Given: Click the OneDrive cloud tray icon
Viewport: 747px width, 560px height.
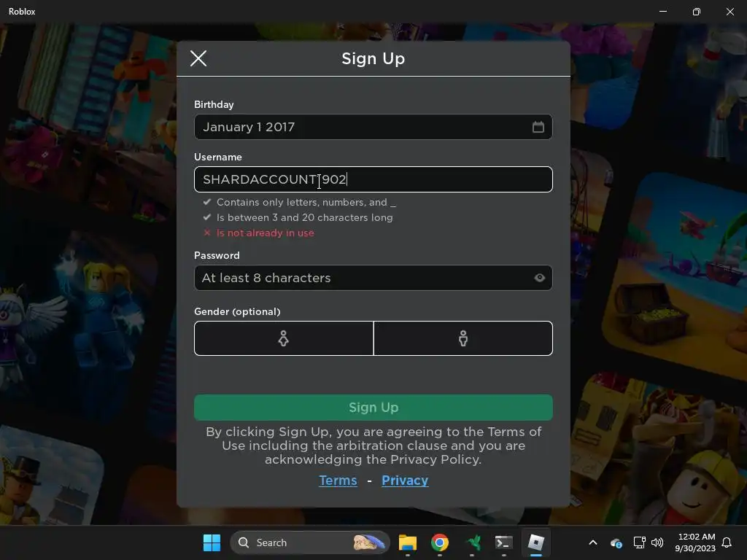Looking at the screenshot, I should pyautogui.click(x=616, y=542).
